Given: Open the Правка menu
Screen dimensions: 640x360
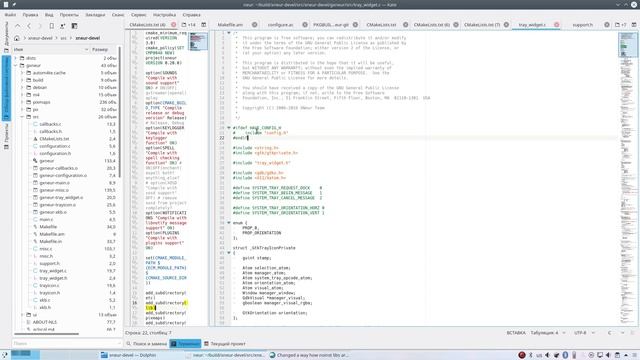Looking at the screenshot, I should pyautogui.click(x=30, y=15).
